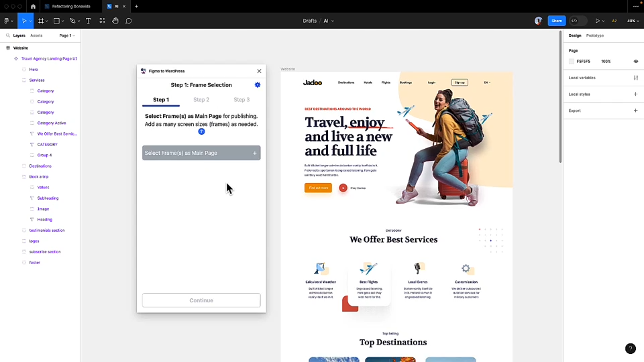Open the zoom level 48% dropdown
This screenshot has height=362, width=644.
coord(633,21)
